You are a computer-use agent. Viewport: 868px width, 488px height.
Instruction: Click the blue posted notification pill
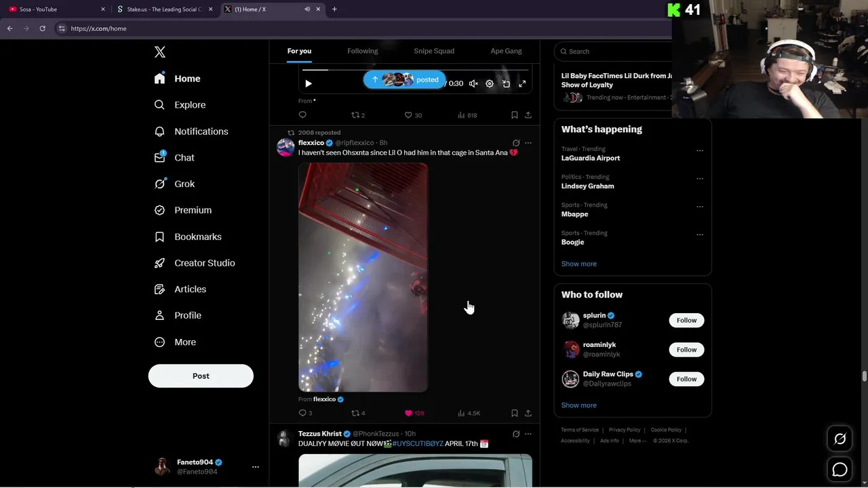tap(404, 79)
